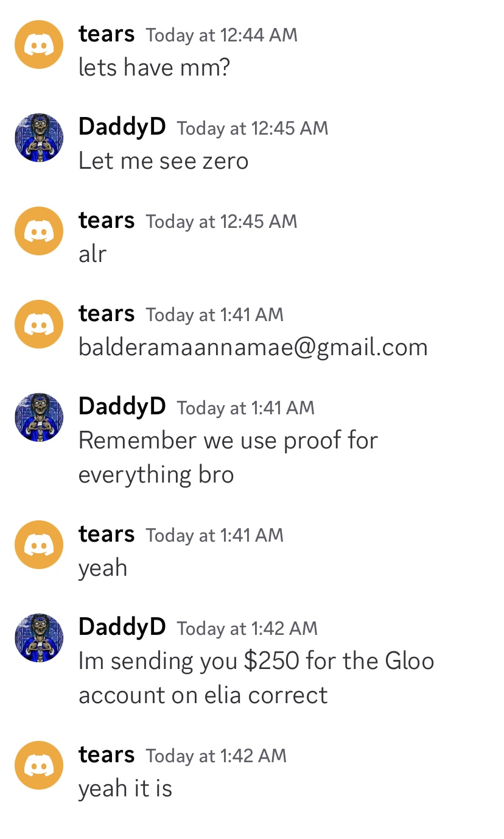Select the 'Remember we use proof for everything bro' message
Image resolution: width=504 pixels, height=839 pixels.
pyautogui.click(x=228, y=457)
